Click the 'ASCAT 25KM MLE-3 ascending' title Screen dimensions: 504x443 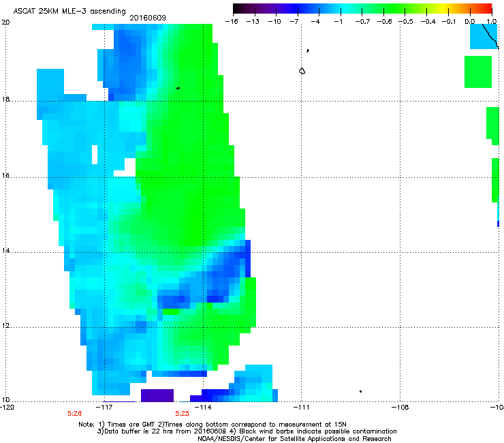tap(69, 11)
